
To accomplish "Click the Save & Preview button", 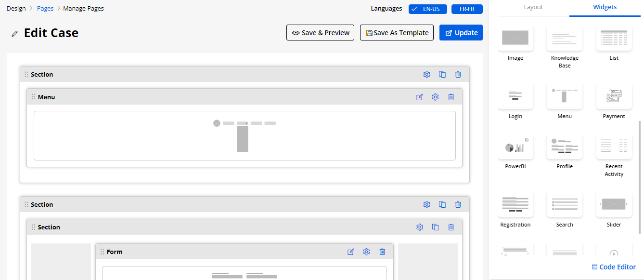I will coord(321,33).
